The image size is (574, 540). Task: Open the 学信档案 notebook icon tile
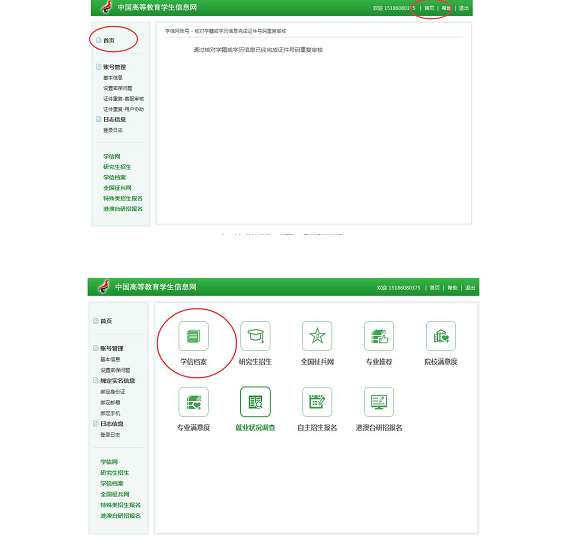193,336
